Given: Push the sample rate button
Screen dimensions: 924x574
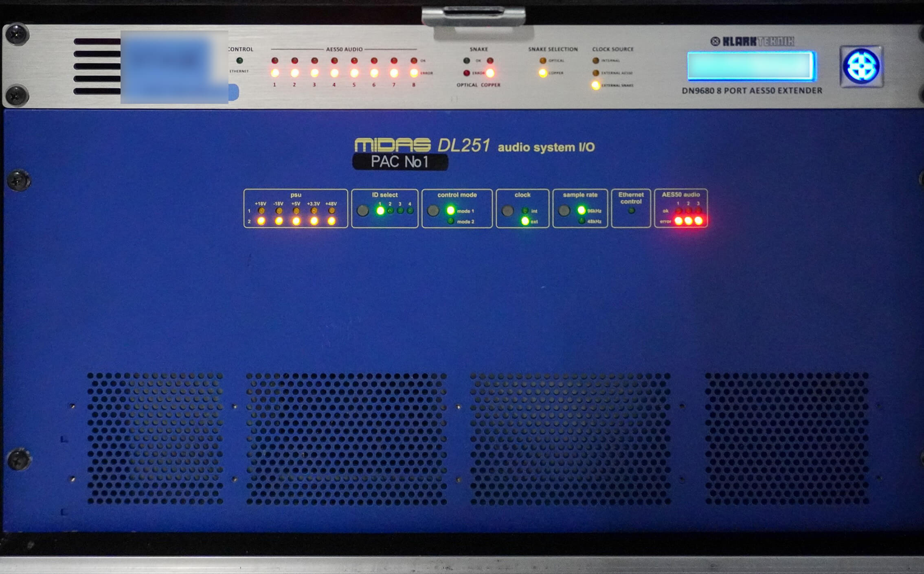Looking at the screenshot, I should tap(564, 211).
